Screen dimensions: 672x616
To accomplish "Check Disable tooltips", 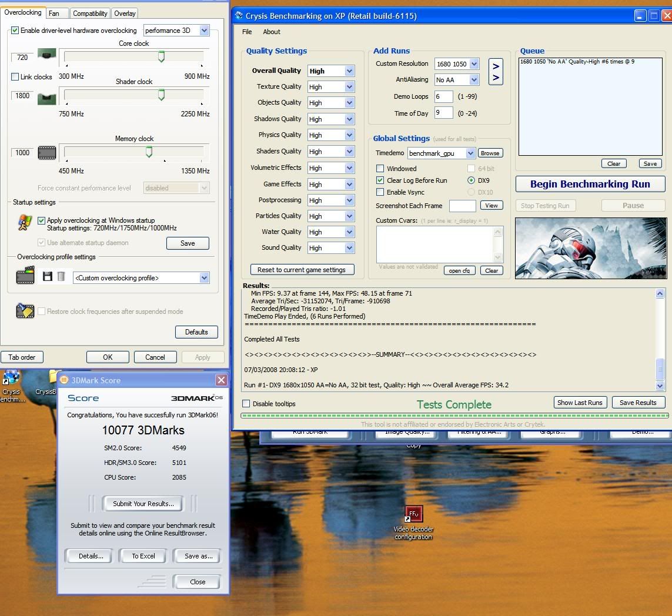I will [246, 404].
